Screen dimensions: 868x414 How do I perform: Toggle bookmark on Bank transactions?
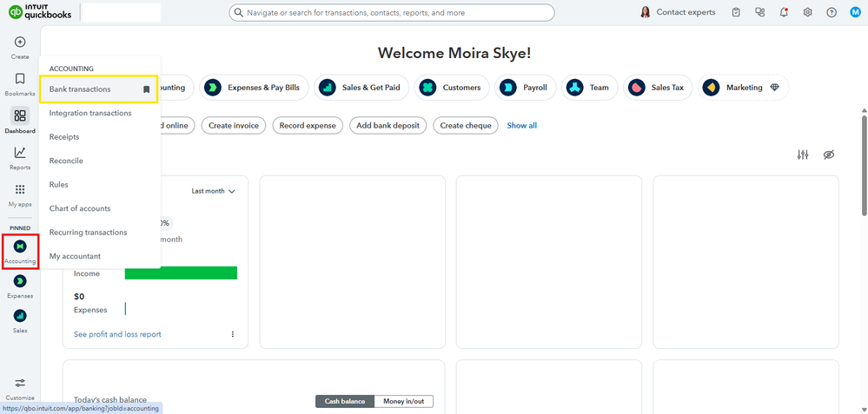click(x=146, y=89)
